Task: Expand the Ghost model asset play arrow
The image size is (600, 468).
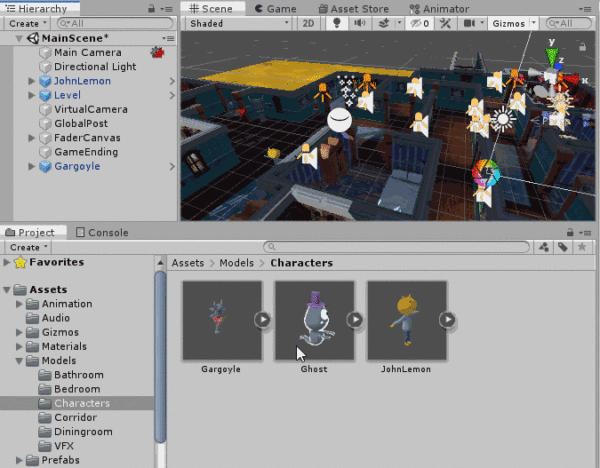Action: click(x=355, y=319)
